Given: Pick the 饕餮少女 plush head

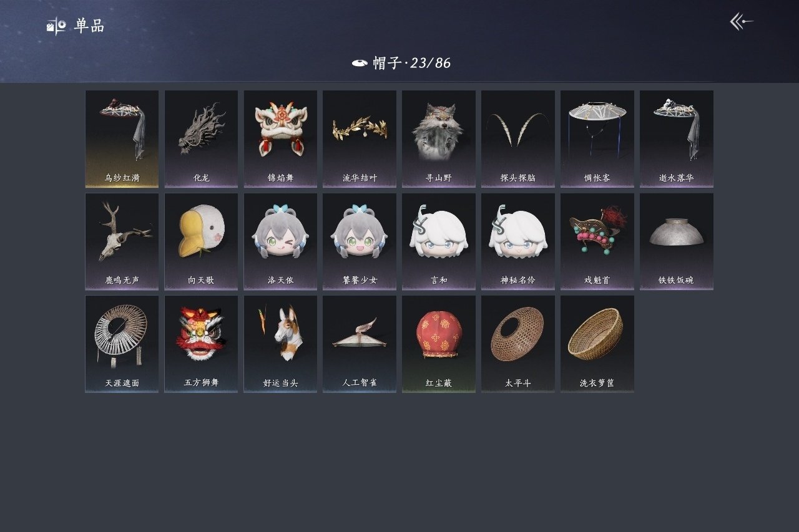Looking at the screenshot, I should [360, 241].
